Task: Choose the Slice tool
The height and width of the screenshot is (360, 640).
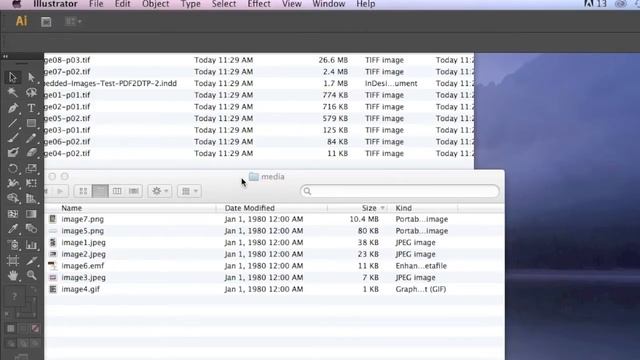Action: (x=31, y=260)
